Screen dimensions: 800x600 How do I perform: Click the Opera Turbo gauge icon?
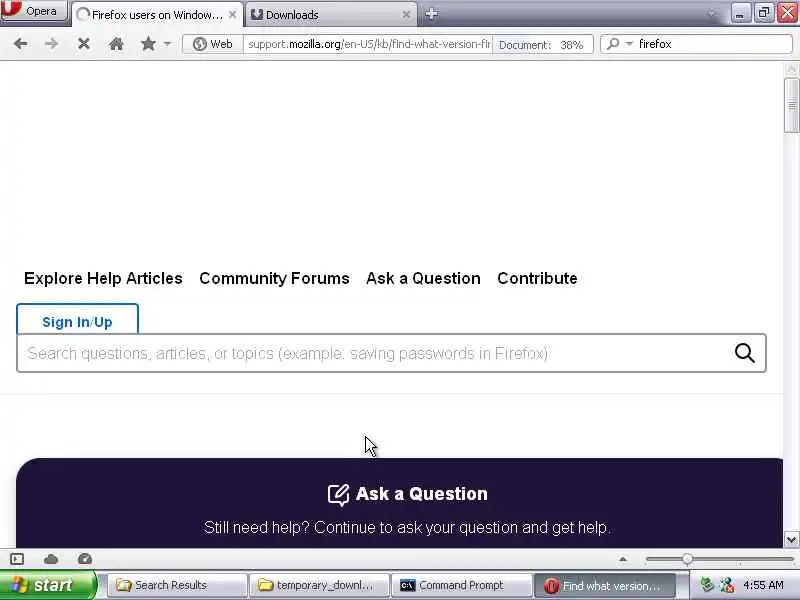[85, 559]
